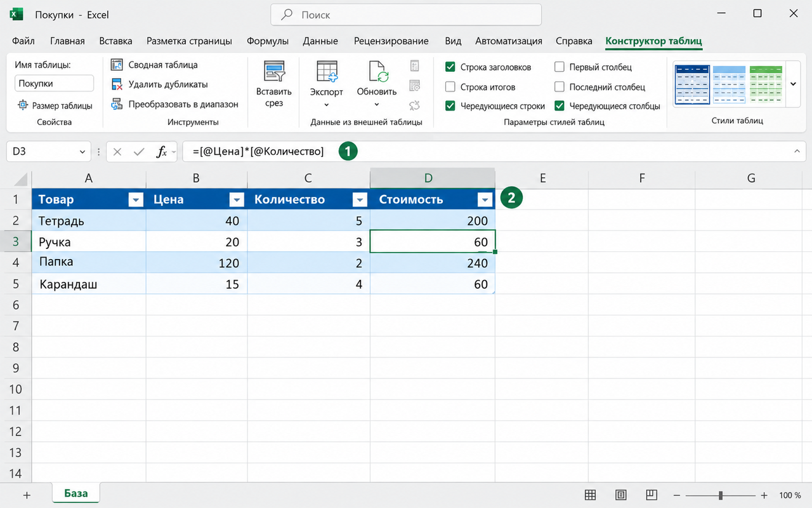
Task: Expand the table styles gallery
Action: tap(793, 84)
